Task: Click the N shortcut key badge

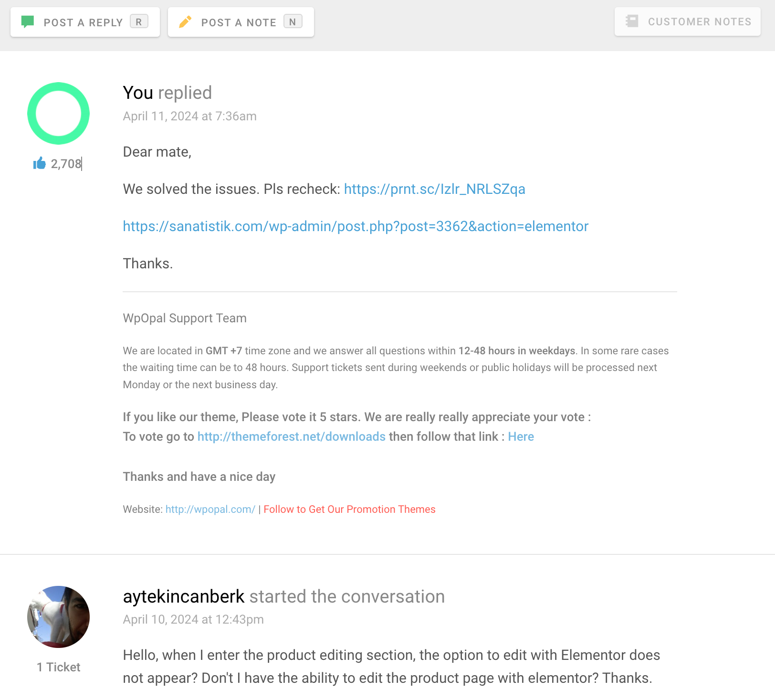Action: (x=293, y=21)
